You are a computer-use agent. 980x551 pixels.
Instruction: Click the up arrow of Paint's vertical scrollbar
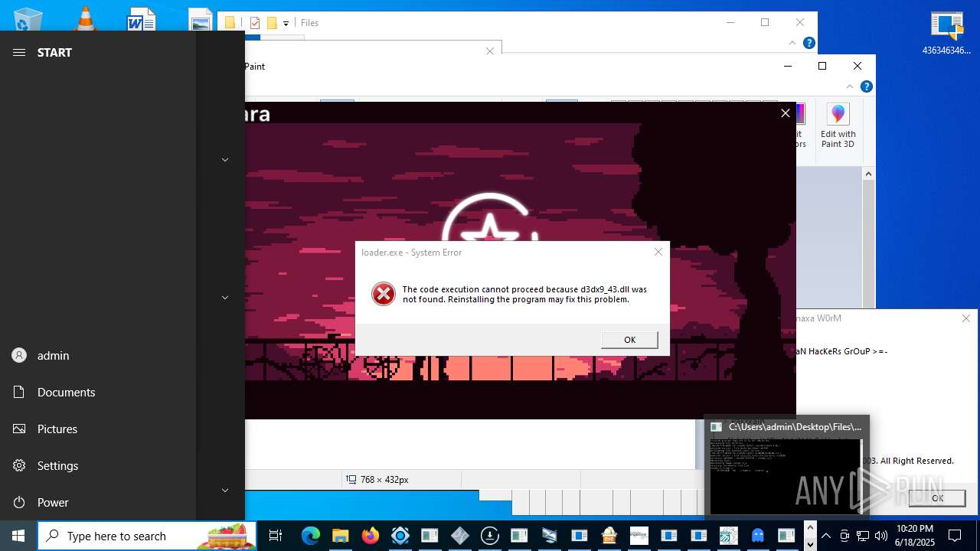click(868, 174)
